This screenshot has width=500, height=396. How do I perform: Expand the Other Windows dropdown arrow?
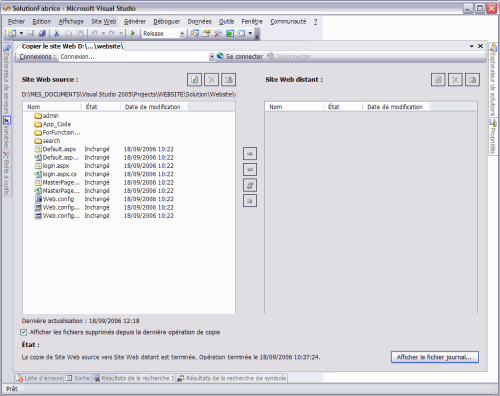click(x=250, y=33)
